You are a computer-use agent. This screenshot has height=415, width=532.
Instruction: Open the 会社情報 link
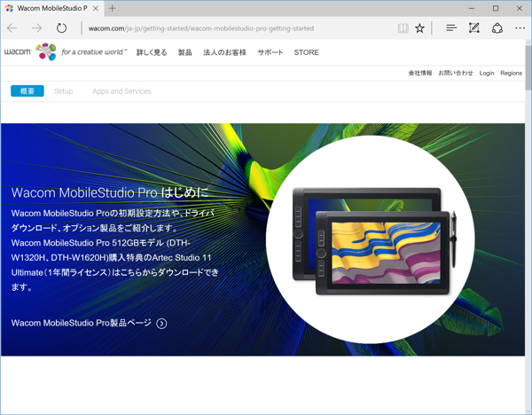coord(420,73)
